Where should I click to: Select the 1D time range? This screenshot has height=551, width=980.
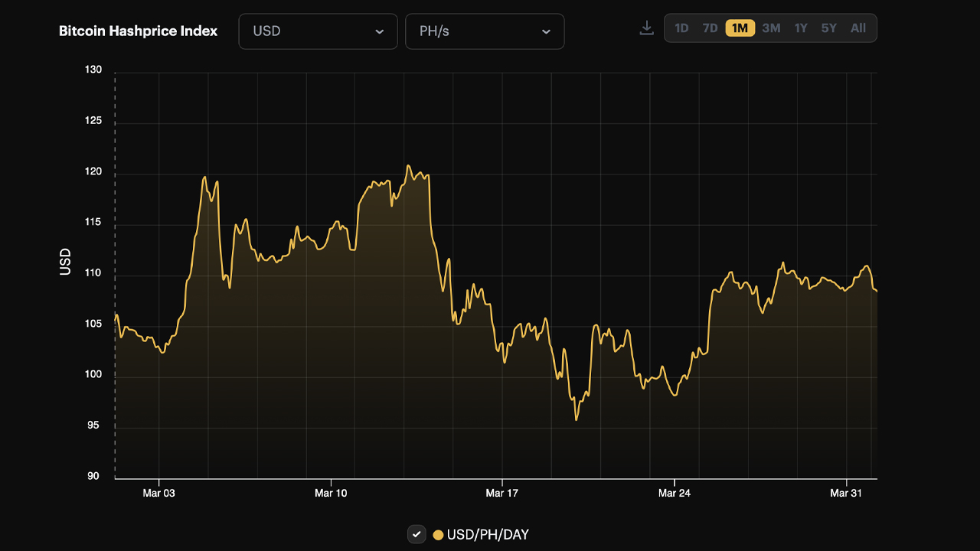[x=681, y=28]
